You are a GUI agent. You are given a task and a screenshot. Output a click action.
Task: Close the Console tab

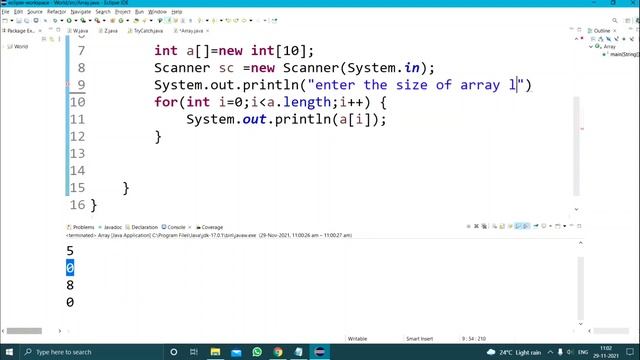point(190,227)
